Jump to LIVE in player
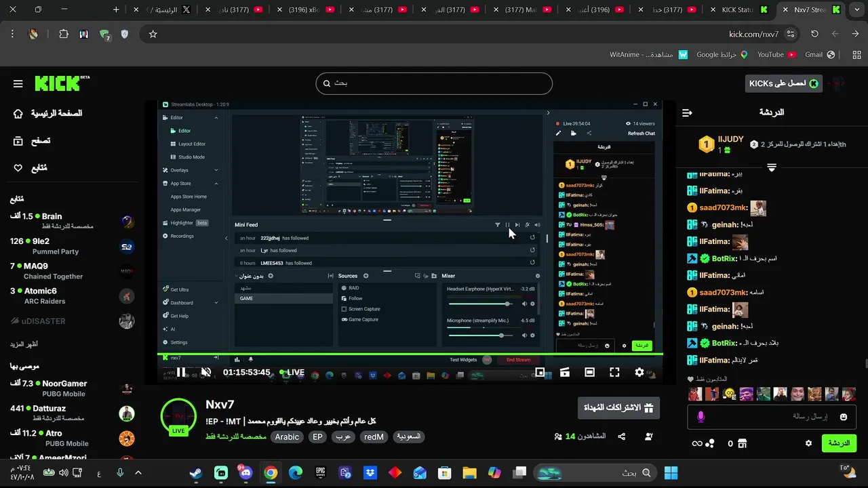 point(292,372)
